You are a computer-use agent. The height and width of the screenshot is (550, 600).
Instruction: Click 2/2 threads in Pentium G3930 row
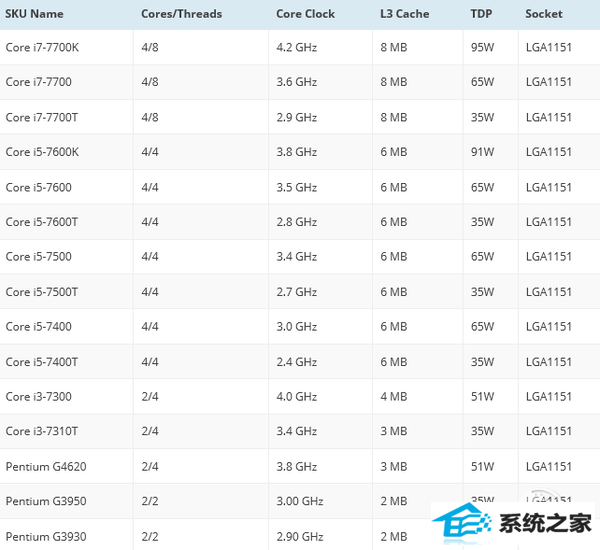(x=150, y=537)
